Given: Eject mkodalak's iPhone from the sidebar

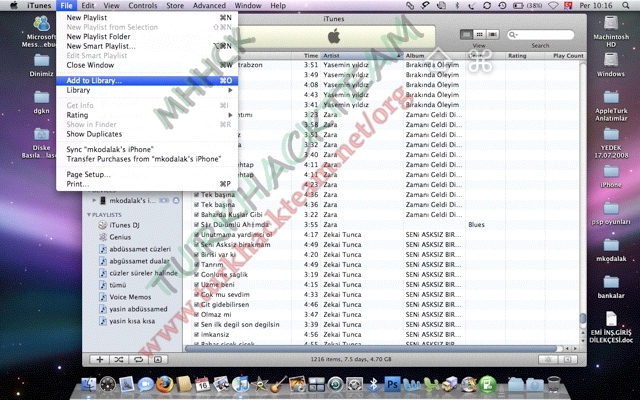Looking at the screenshot, I should [176, 200].
